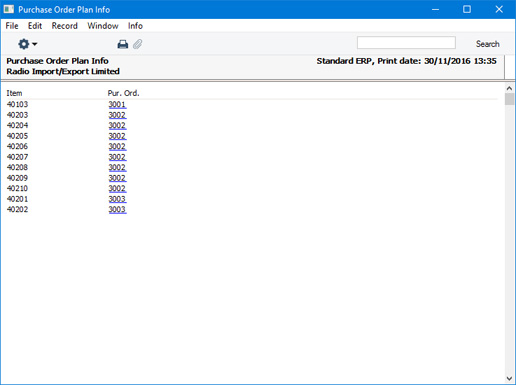The image size is (516, 385).
Task: Open purchase order 3003 for item 40201
Action: (x=117, y=199)
